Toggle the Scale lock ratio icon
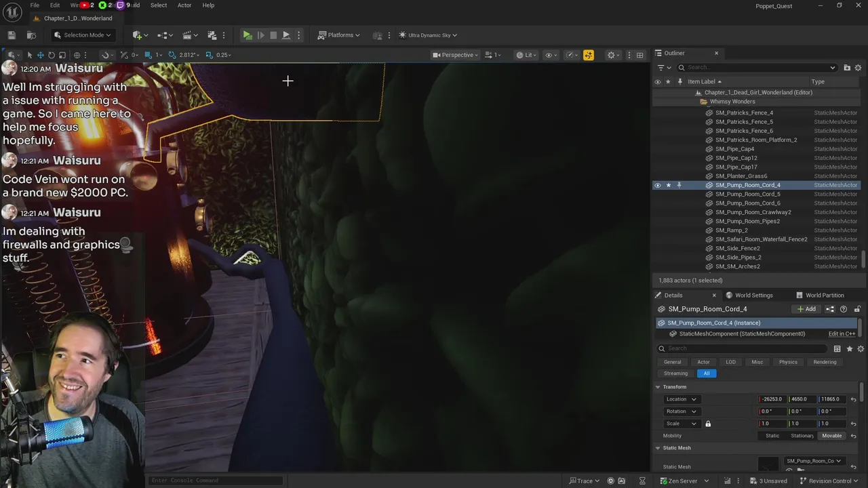 (708, 424)
